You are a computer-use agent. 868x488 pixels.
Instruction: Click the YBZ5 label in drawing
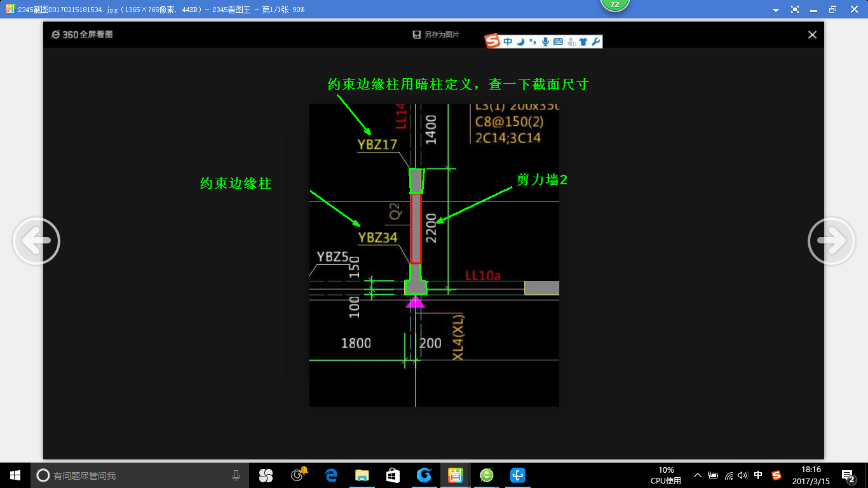click(332, 257)
